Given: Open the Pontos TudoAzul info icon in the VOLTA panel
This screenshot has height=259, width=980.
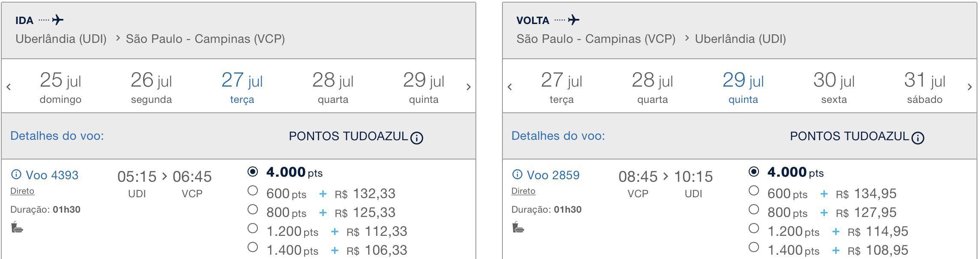Looking at the screenshot, I should click(x=917, y=138).
